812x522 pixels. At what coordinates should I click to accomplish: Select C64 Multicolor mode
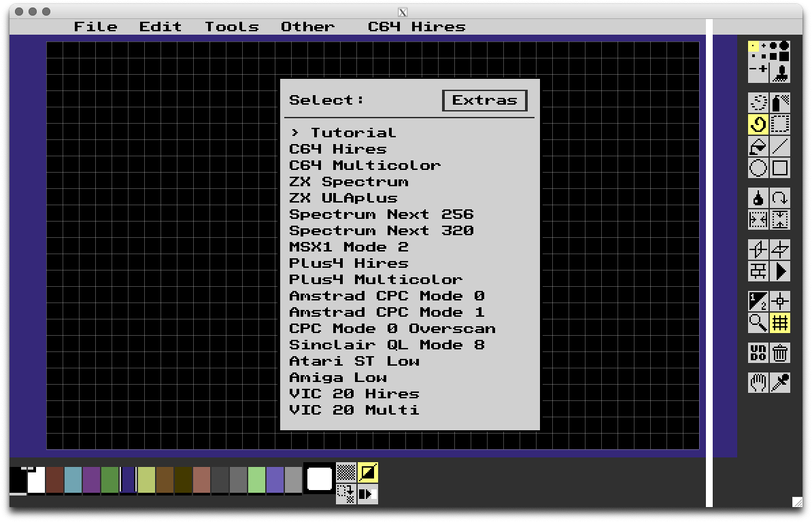(365, 166)
